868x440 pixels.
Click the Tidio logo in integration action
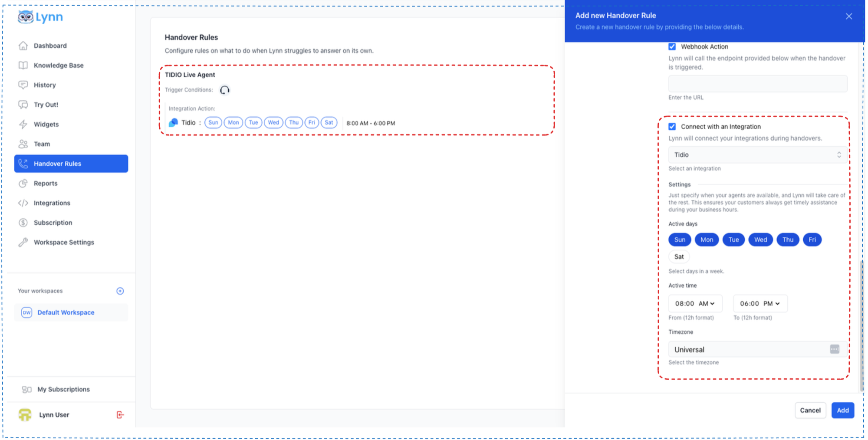pos(173,123)
